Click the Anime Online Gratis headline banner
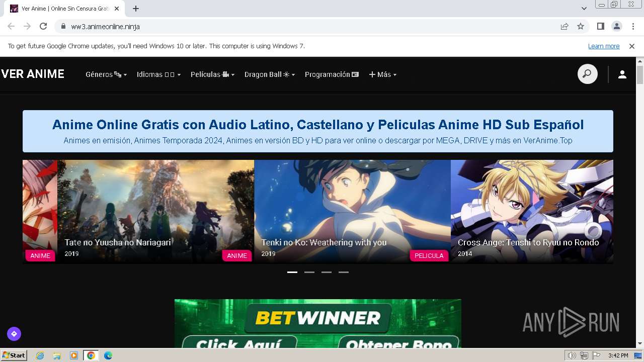Screen dimensions: 644x362 (x=318, y=131)
